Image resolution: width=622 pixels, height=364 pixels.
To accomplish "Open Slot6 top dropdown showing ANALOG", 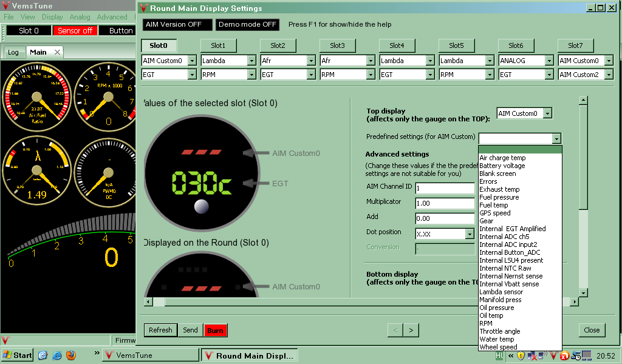I will point(526,61).
